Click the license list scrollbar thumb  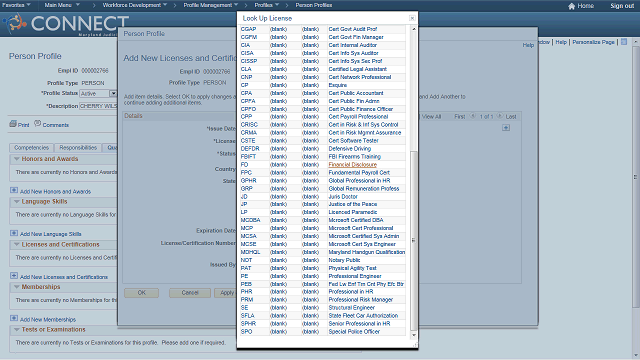click(413, 240)
